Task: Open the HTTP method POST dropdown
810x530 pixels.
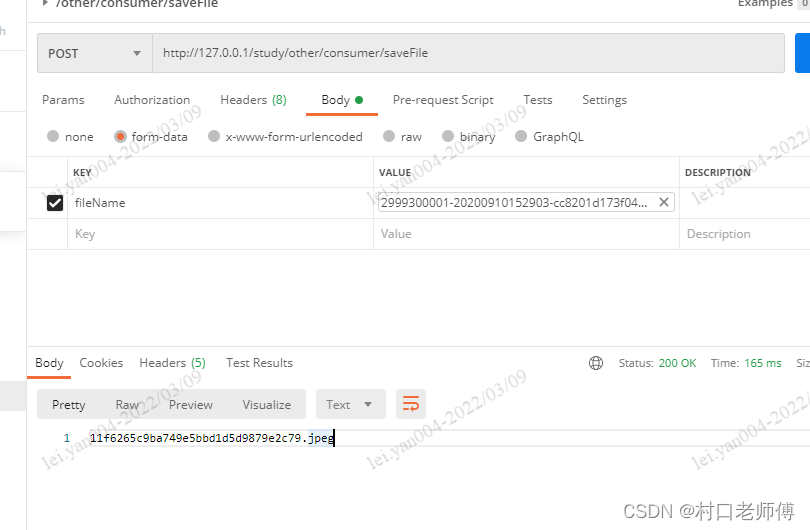Action: pyautogui.click(x=95, y=53)
